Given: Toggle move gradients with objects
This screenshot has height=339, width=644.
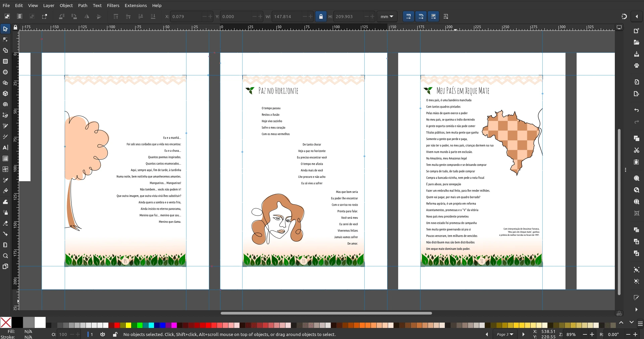Looking at the screenshot, I should coord(433,16).
